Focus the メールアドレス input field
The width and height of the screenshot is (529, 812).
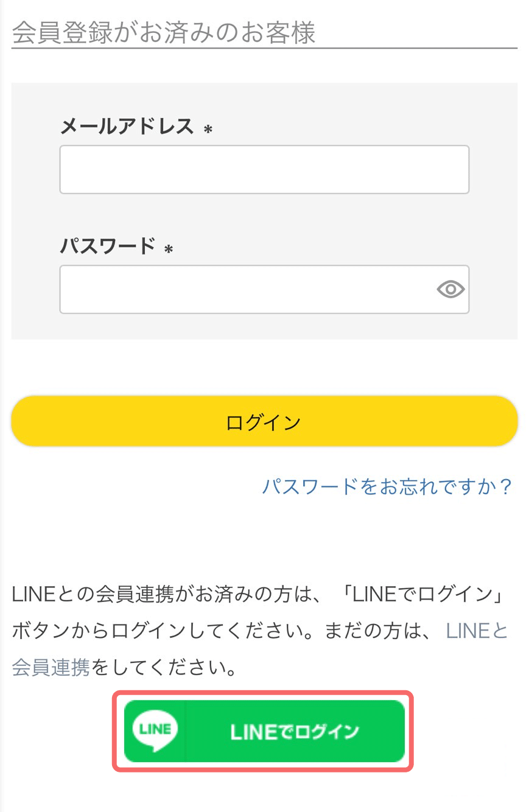[264, 169]
